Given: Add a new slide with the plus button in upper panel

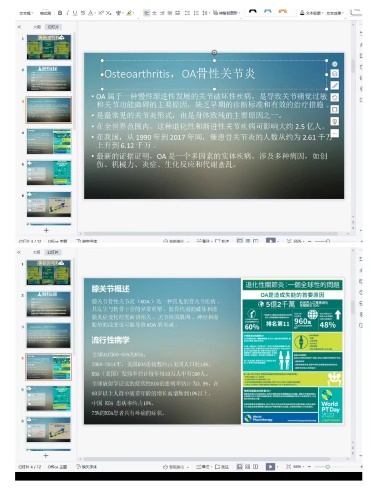Looking at the screenshot, I should tap(46, 230).
